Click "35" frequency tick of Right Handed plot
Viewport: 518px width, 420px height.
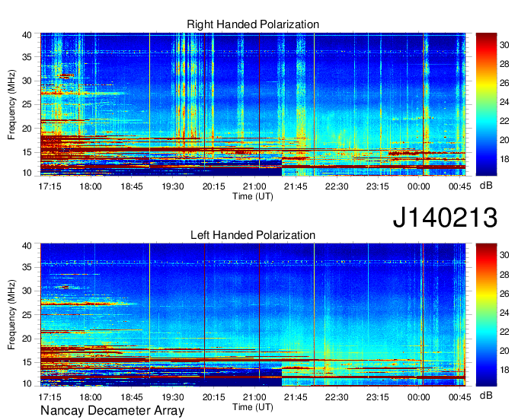[27, 57]
